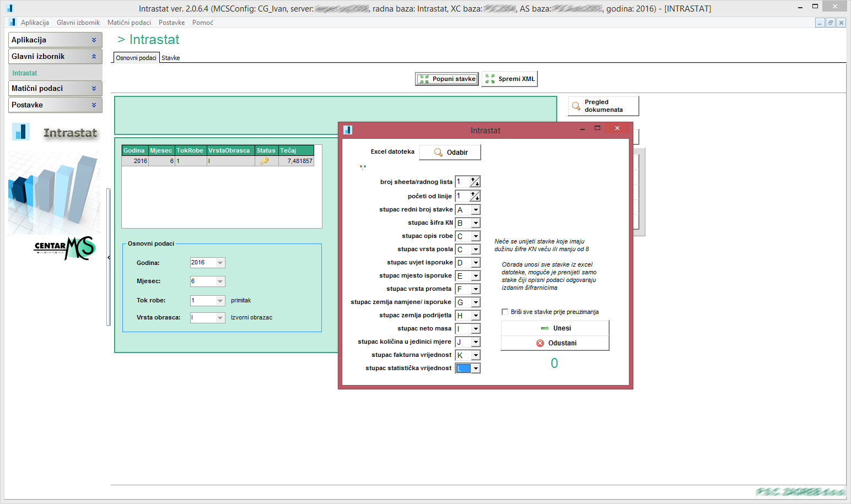Open 'stupac opis robe' dropdown
This screenshot has height=504, width=851.
pos(476,236)
